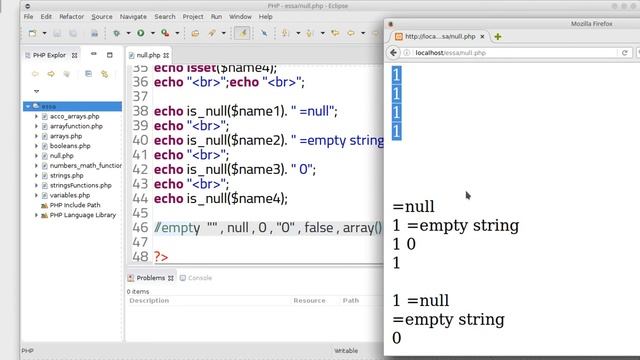Screen dimensions: 640x360
Task: Toggle Link with Editor in PHP Explorer
Action: coord(104,74)
